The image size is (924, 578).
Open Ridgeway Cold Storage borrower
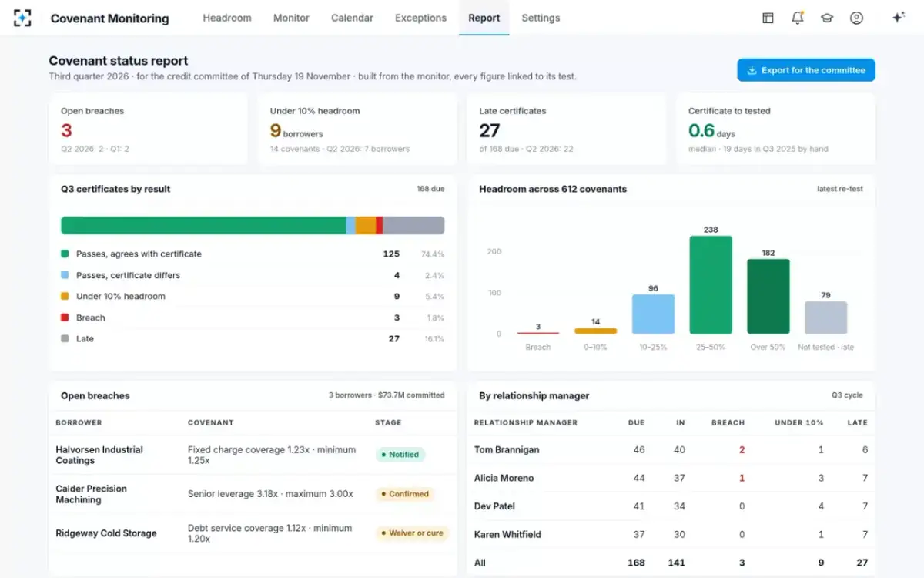coord(106,533)
